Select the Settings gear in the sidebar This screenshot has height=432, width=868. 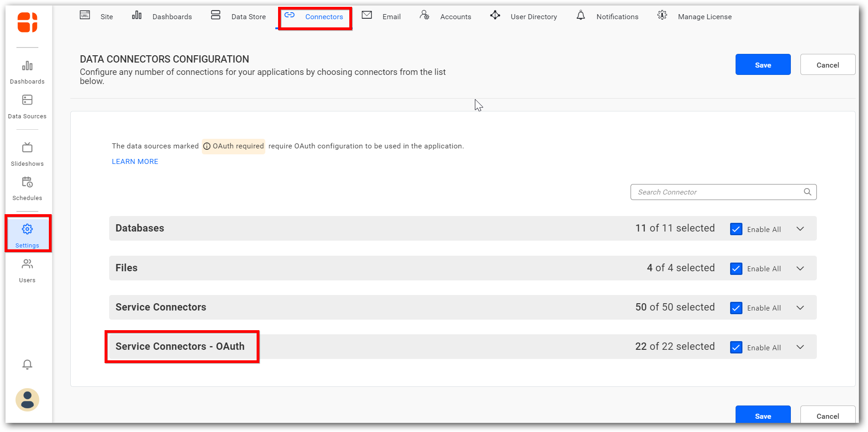tap(27, 229)
